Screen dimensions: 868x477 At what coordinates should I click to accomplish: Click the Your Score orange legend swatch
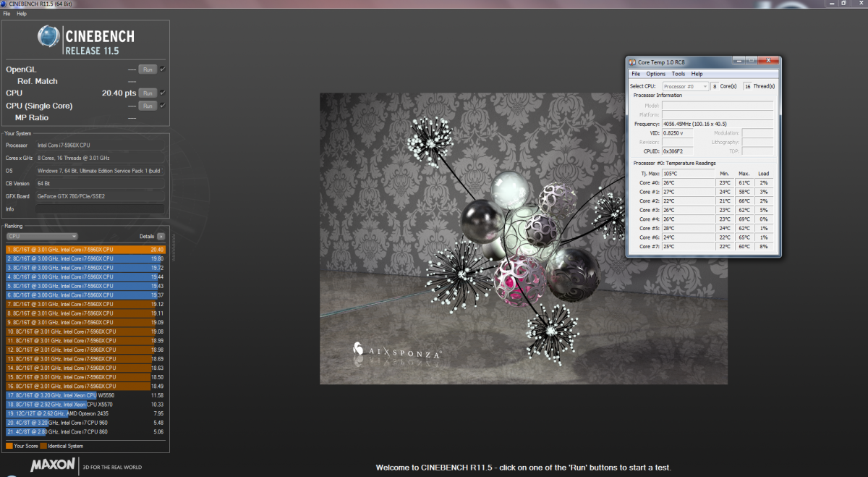pos(8,445)
